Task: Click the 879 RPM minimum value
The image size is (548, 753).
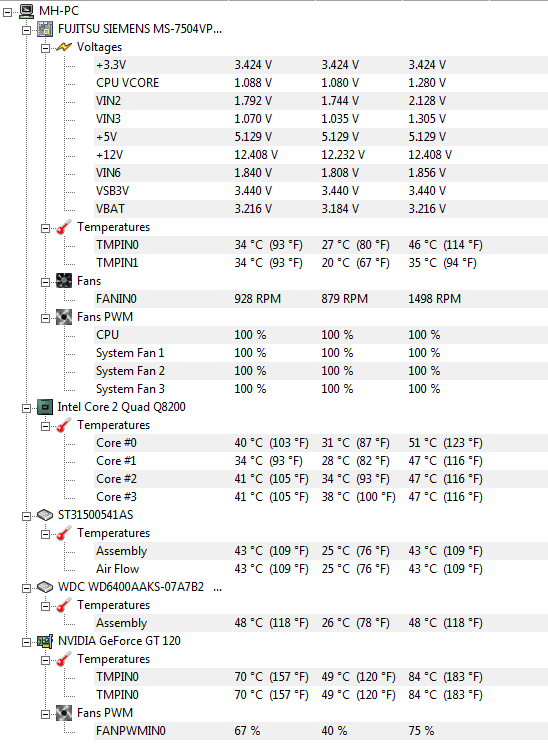Action: tap(344, 299)
